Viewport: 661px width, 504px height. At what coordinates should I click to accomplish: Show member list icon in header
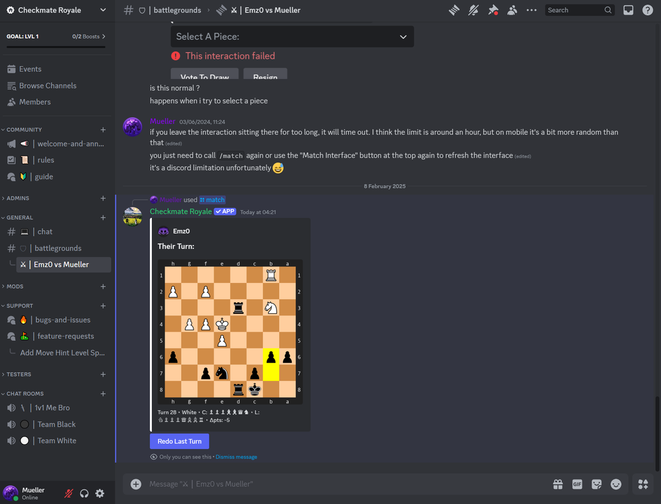pyautogui.click(x=512, y=10)
